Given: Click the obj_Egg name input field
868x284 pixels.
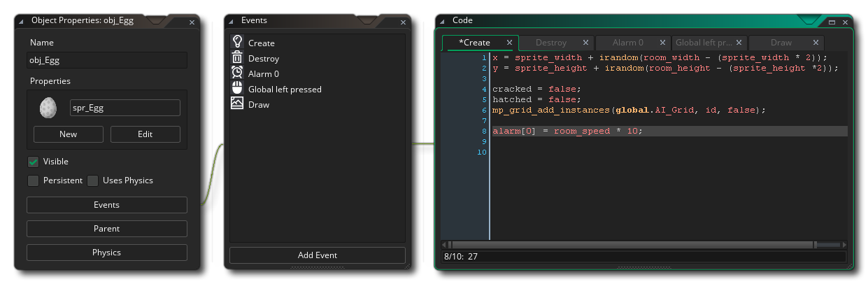Looking at the screenshot, I should pos(106,60).
